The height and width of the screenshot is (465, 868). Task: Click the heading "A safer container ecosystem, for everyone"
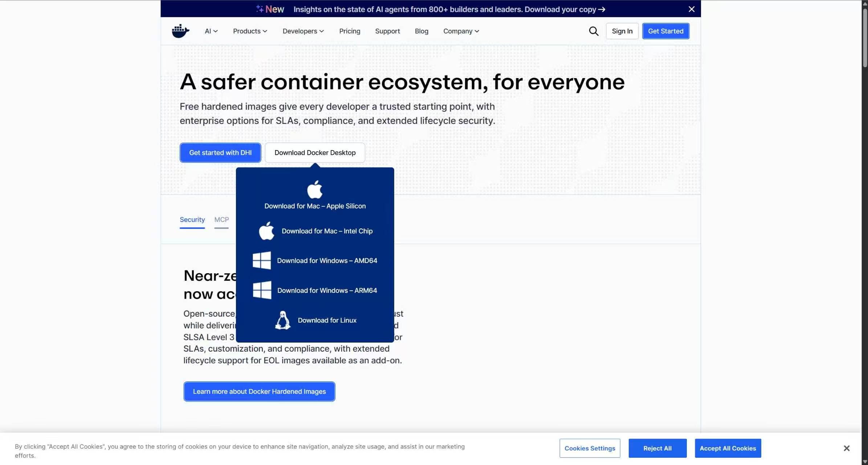pos(402,82)
